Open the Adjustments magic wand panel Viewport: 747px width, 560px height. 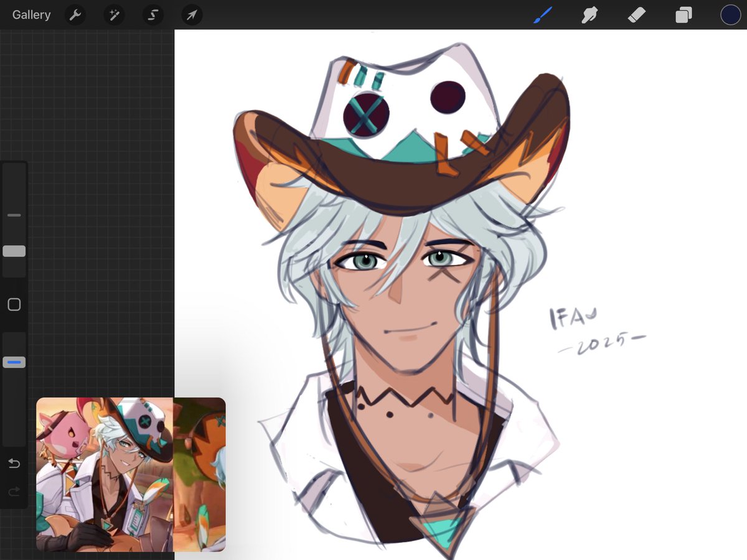(113, 14)
